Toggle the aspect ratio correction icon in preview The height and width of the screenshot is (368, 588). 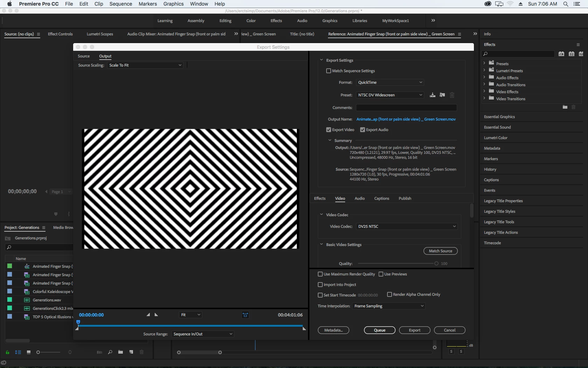(245, 315)
